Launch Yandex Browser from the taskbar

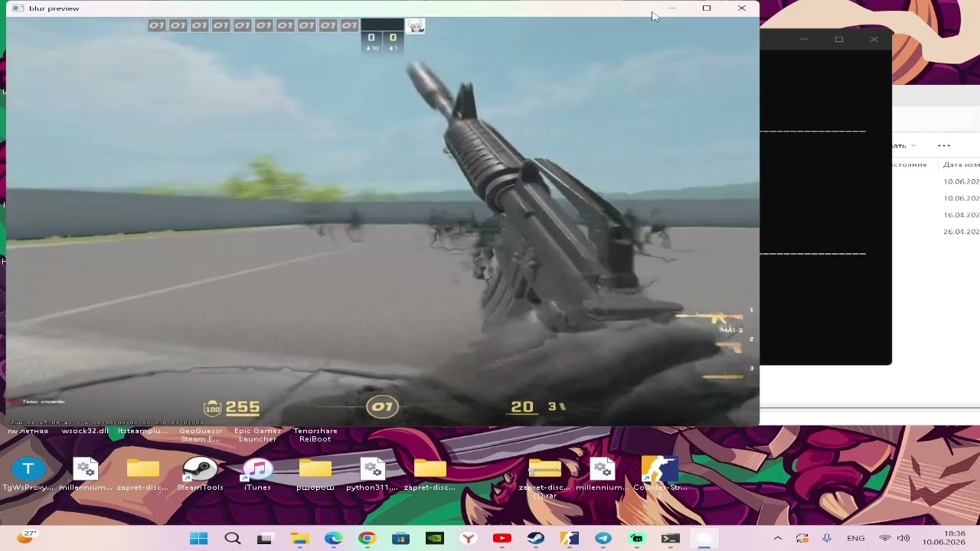point(468,539)
